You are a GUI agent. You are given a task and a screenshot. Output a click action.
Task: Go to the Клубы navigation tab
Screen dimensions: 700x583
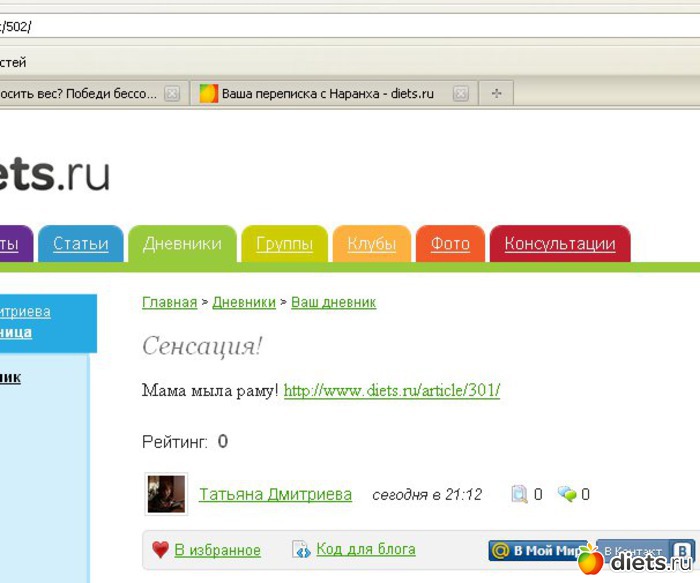point(371,244)
